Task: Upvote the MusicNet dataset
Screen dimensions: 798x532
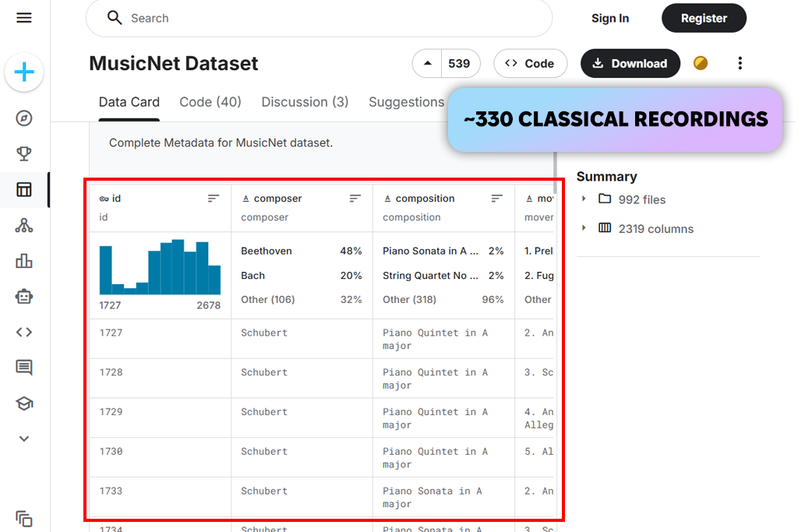Action: click(x=428, y=64)
